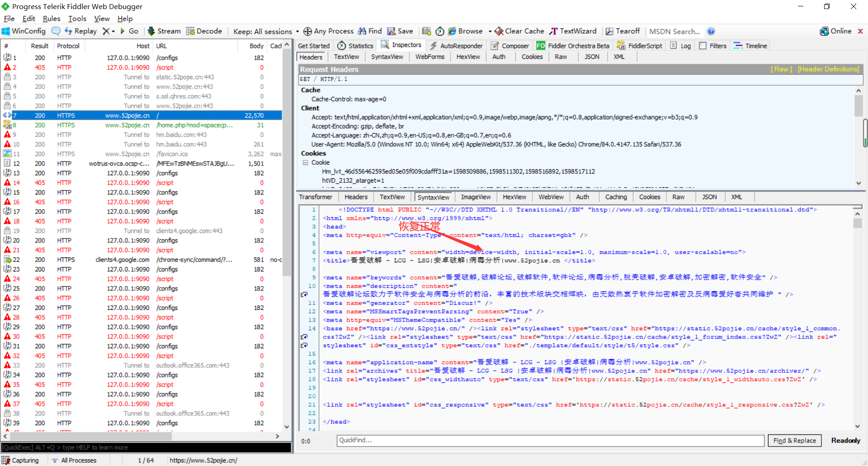
Task: Switch to the Statistics tab
Action: click(355, 46)
